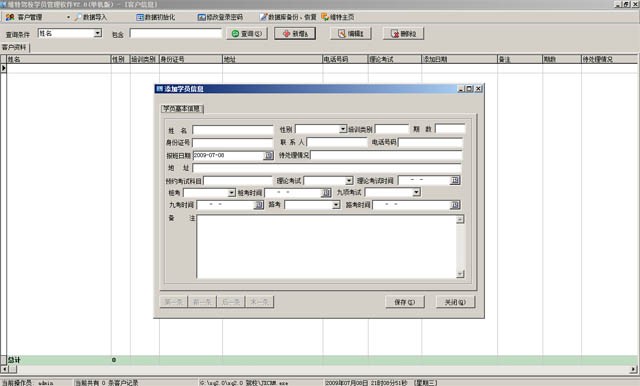Expand the 九项考试 dropdown
Image resolution: width=640 pixels, height=386 pixels.
pos(416,192)
